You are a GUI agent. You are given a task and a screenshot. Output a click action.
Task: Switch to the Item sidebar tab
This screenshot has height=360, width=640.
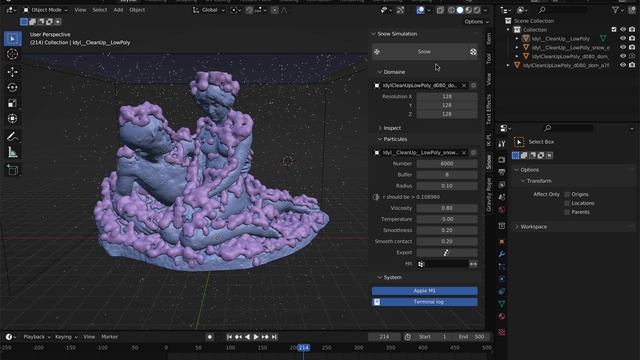click(489, 39)
